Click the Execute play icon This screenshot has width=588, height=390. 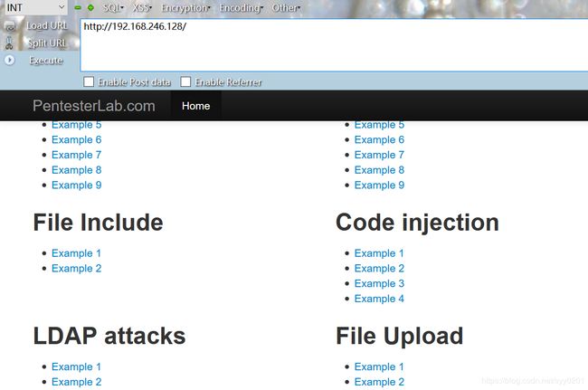coord(10,60)
